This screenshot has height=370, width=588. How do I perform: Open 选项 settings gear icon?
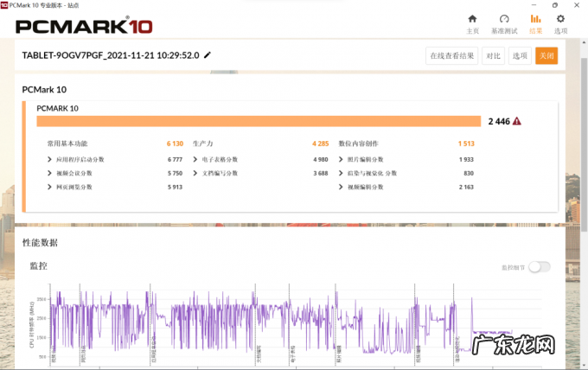click(560, 19)
